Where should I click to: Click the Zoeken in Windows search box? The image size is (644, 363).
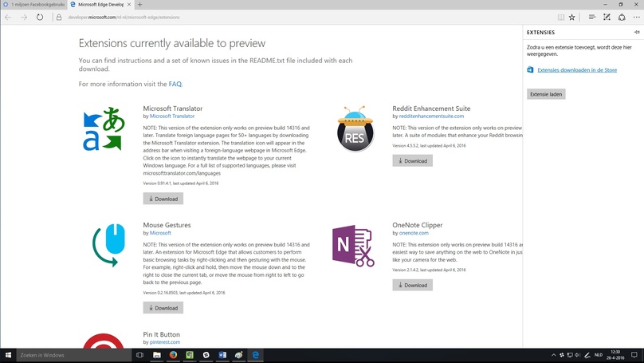pyautogui.click(x=74, y=355)
